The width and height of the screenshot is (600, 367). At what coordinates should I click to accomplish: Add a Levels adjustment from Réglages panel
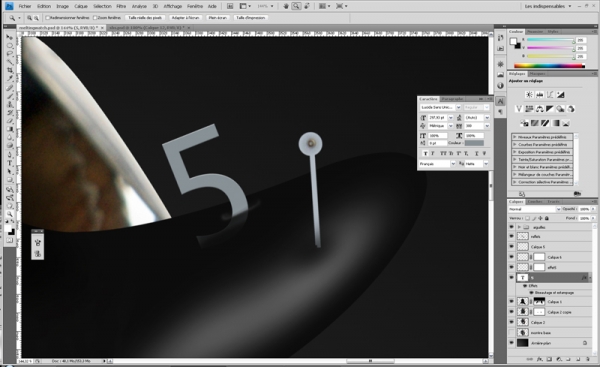pyautogui.click(x=540, y=95)
